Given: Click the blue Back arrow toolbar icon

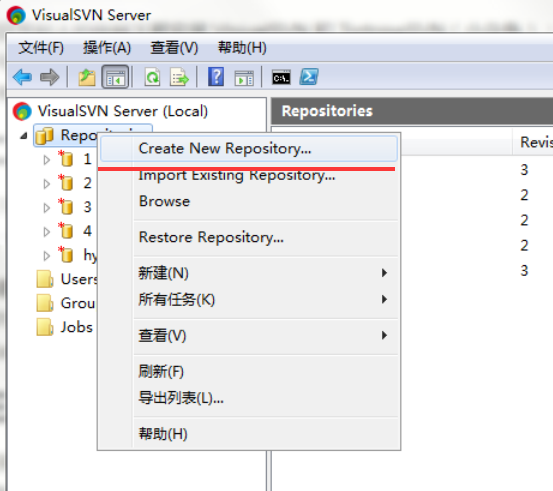Looking at the screenshot, I should [22, 77].
